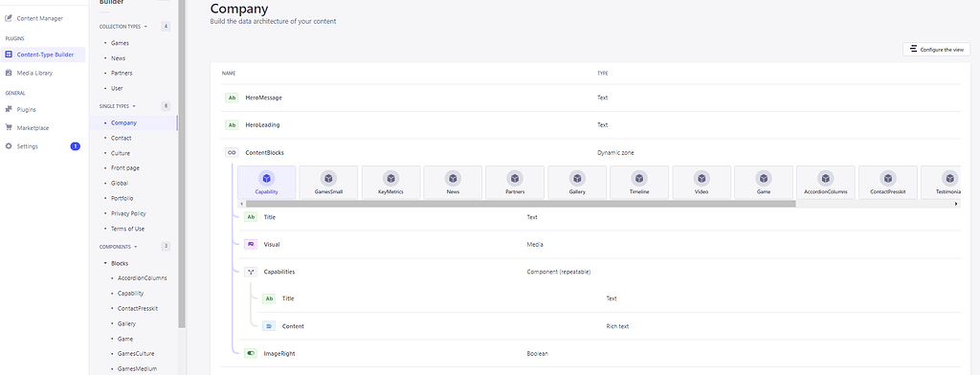Click the Timeline component cube icon
Image resolution: width=980 pixels, height=375 pixels.
tap(639, 178)
